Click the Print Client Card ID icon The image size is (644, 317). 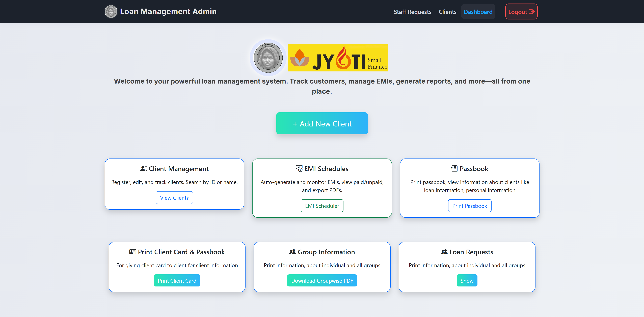pos(132,252)
